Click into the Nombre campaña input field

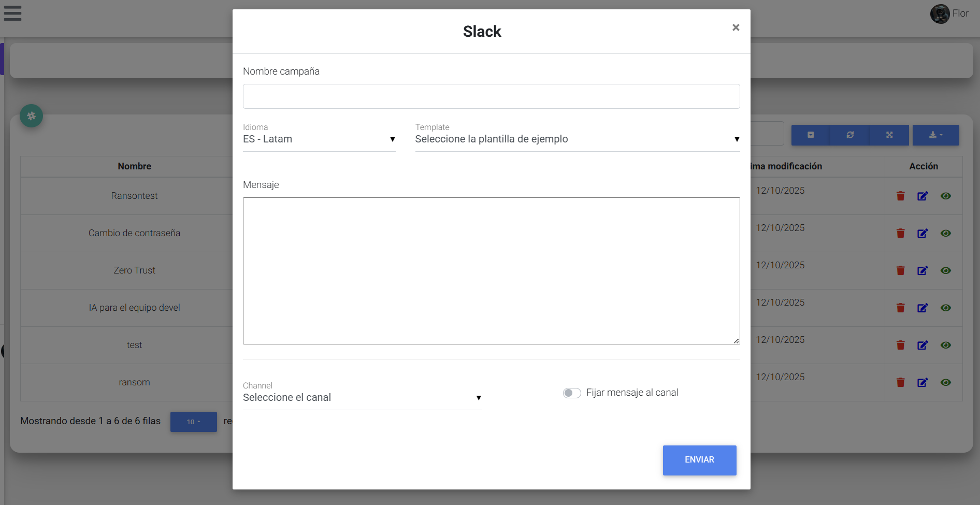(491, 96)
